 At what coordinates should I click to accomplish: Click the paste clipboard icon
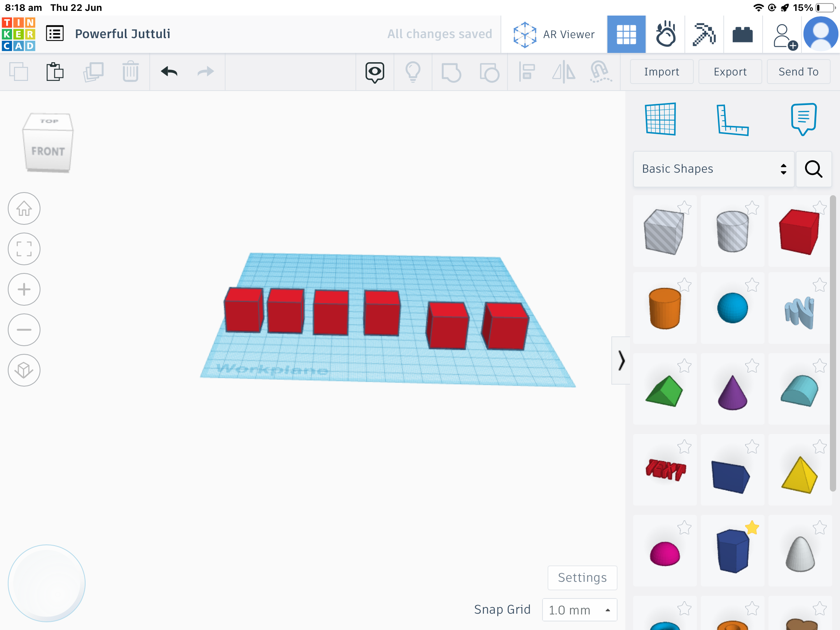pos(55,72)
